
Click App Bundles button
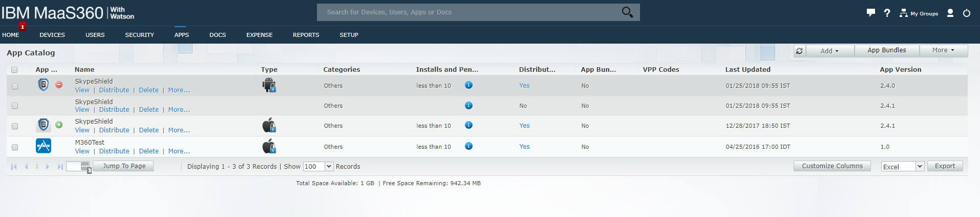pos(887,50)
